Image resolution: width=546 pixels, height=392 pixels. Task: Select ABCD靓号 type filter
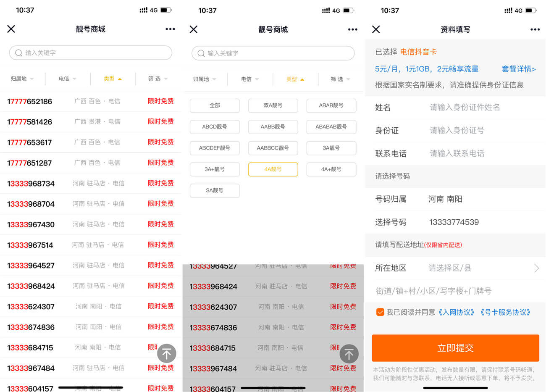point(215,126)
